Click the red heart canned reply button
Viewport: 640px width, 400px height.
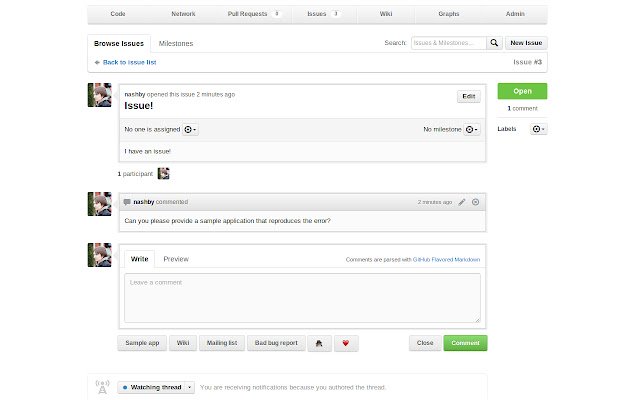pyautogui.click(x=346, y=343)
